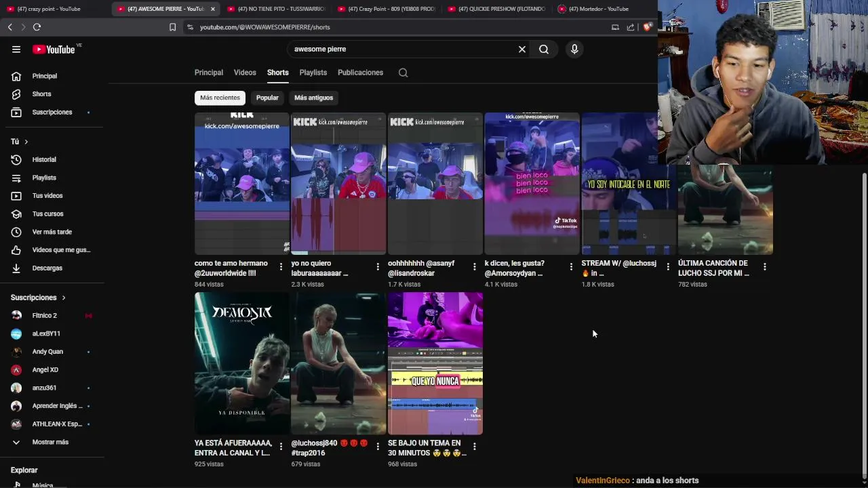This screenshot has height=488, width=868.
Task: Clear the search box text
Action: click(522, 49)
